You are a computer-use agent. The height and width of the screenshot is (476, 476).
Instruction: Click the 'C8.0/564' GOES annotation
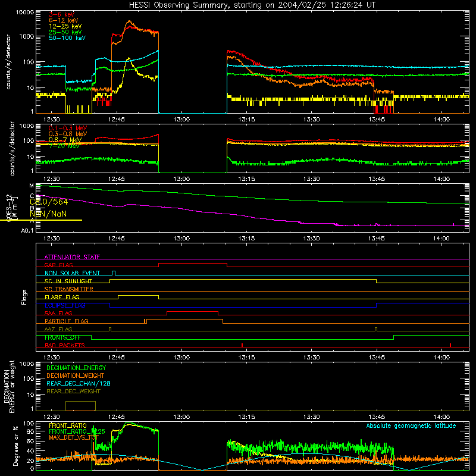[x=49, y=202]
